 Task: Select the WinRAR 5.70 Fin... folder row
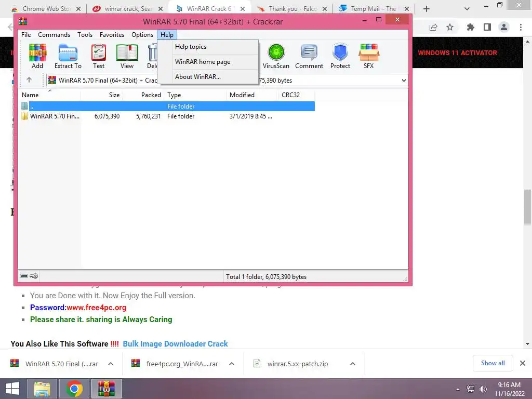[x=167, y=116]
